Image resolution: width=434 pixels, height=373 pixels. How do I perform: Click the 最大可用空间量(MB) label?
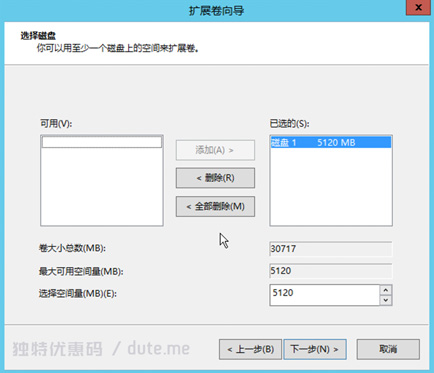81,271
